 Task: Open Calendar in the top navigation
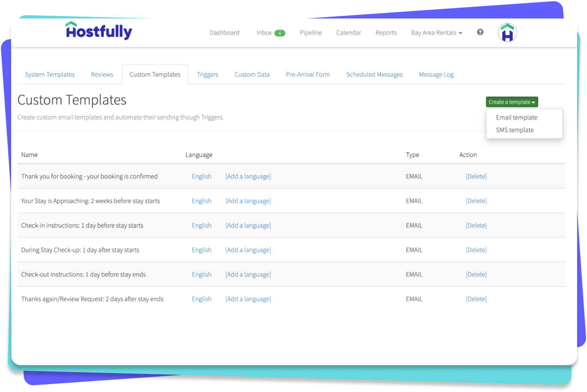coord(349,33)
